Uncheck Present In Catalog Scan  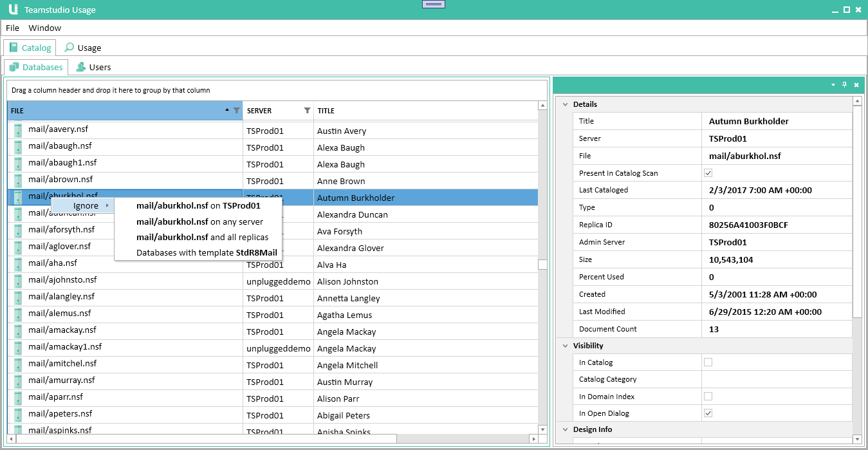click(708, 173)
